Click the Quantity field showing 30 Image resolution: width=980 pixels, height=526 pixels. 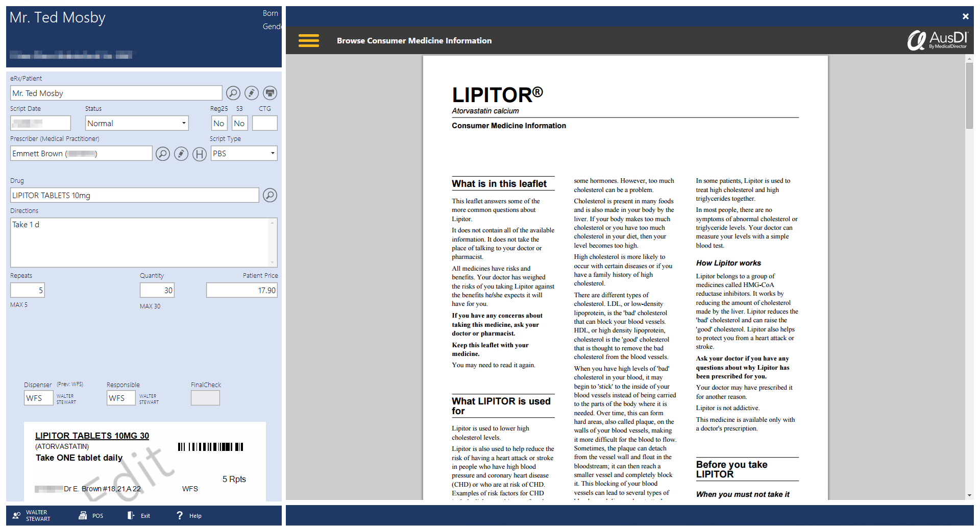(x=157, y=290)
